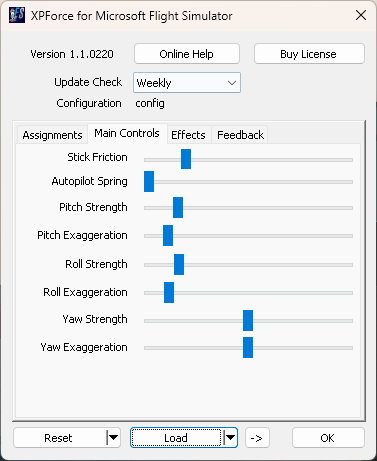Click the Configuration label
Viewport: 377px width, 461px height.
pyautogui.click(x=89, y=103)
